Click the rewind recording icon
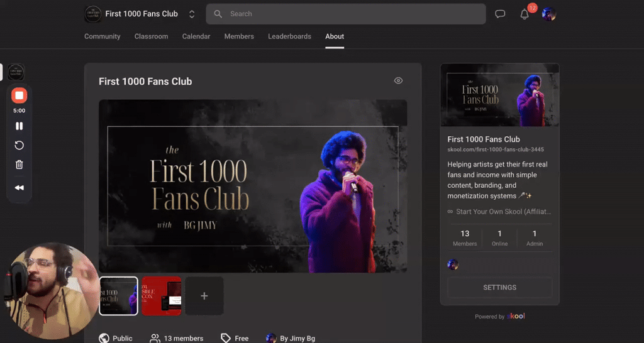 19,187
